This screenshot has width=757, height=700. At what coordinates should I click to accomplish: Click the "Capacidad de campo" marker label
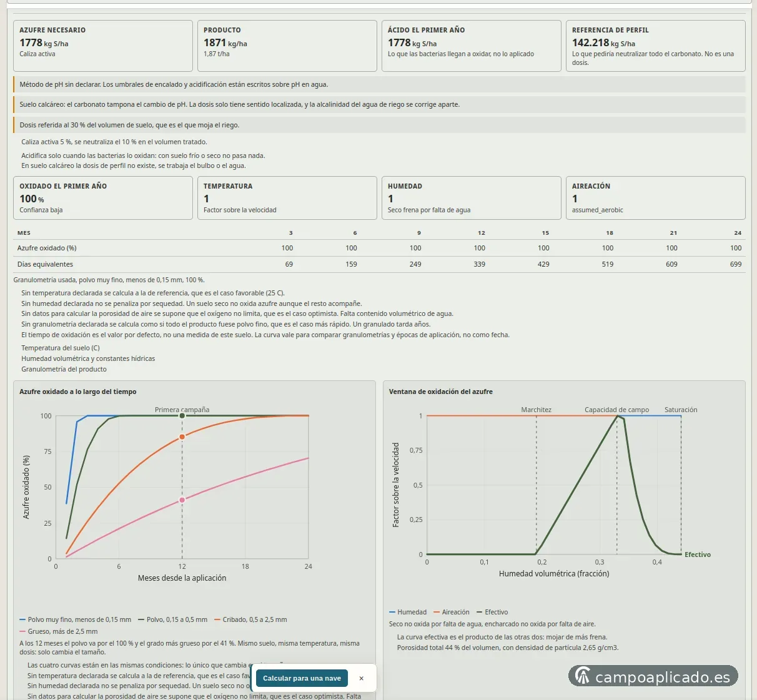(616, 410)
